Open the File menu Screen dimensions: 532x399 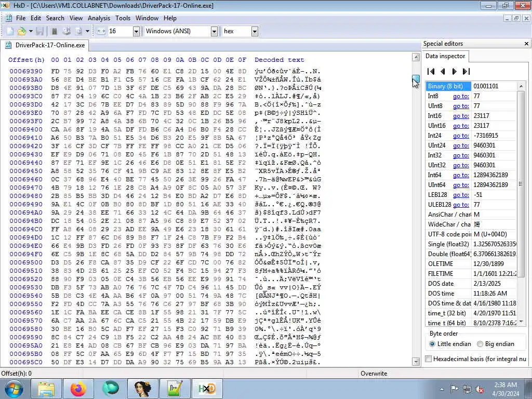point(21,18)
